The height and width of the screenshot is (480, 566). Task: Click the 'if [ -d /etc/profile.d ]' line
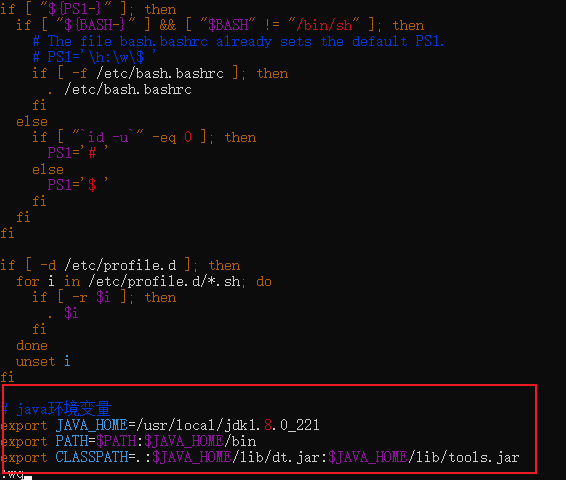(x=120, y=265)
